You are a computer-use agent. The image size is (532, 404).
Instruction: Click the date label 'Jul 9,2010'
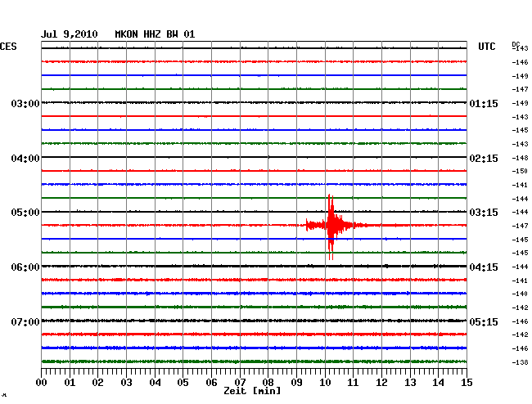click(70, 34)
